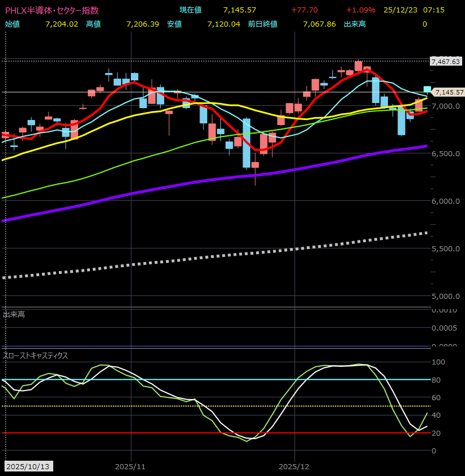Viewport: 465px width, 476px height.
Task: Select the current price tag 7,145.57 on axis
Action: point(448,92)
